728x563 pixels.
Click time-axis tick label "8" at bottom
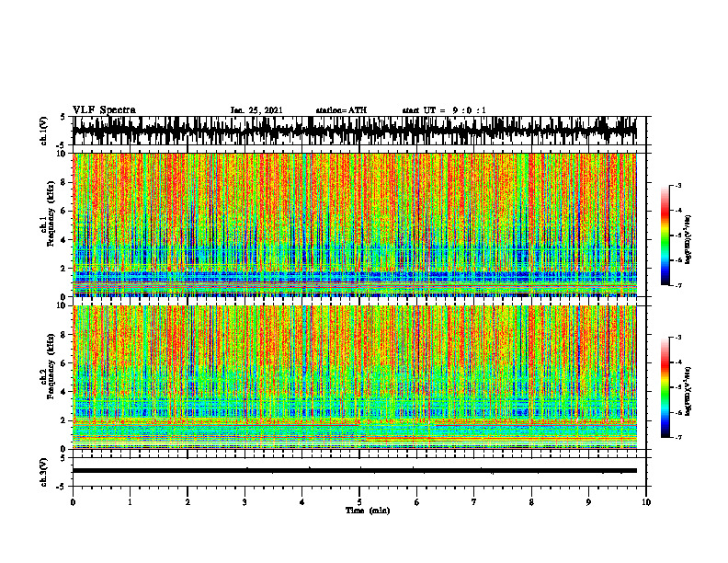(x=531, y=502)
